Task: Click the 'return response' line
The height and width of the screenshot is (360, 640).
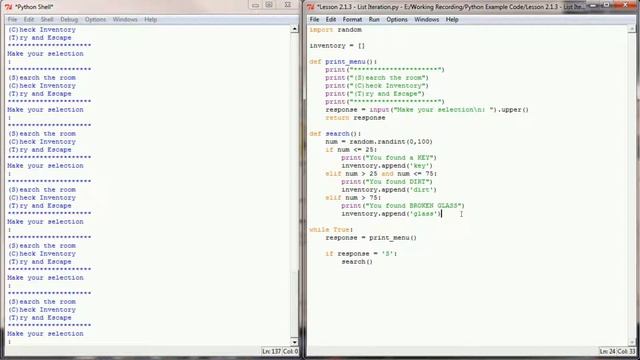Action: [355, 118]
